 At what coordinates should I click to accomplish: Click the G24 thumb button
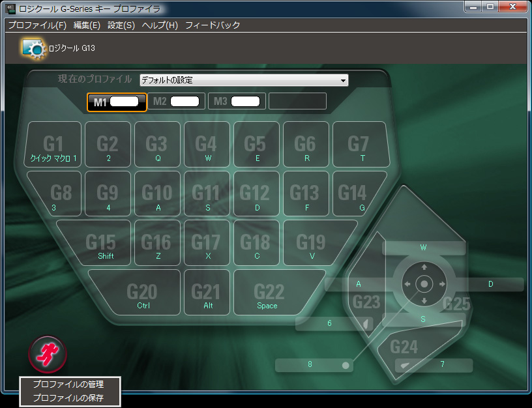[404, 347]
